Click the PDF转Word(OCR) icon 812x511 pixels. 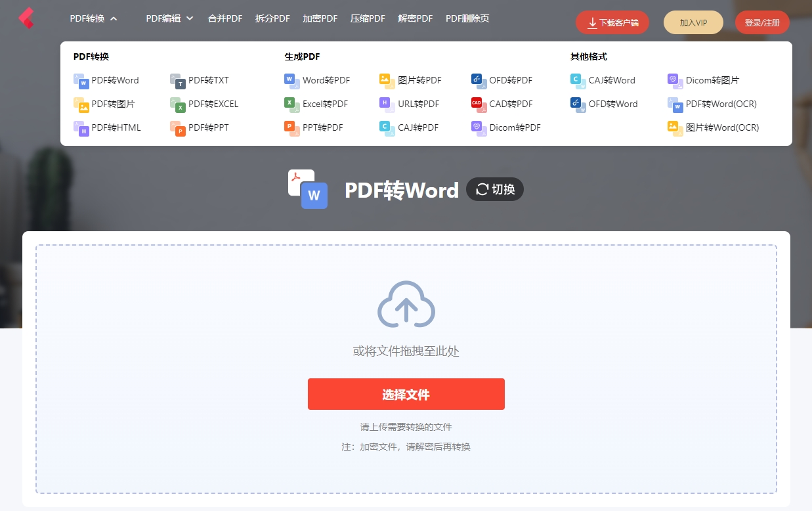pos(675,104)
